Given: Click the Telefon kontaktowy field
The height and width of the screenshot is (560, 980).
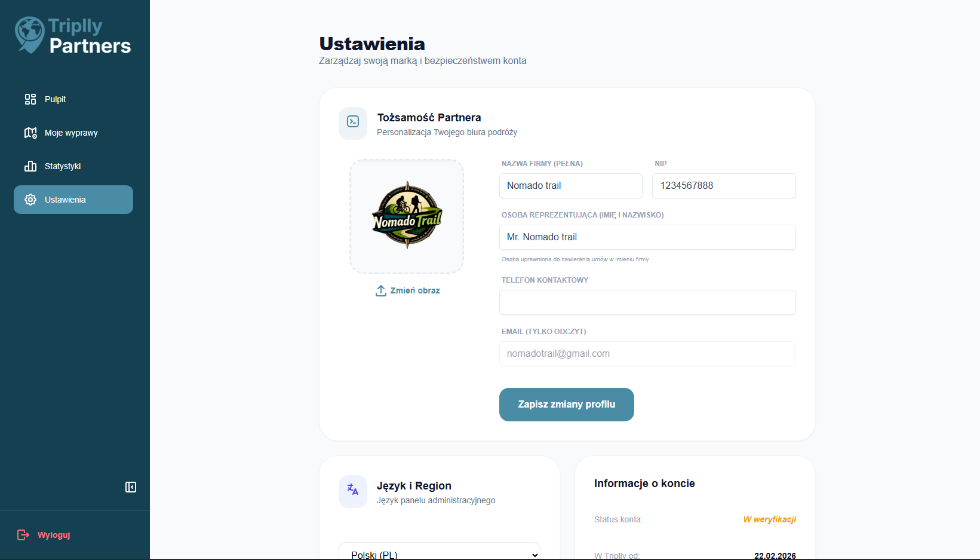Looking at the screenshot, I should click(x=647, y=302).
